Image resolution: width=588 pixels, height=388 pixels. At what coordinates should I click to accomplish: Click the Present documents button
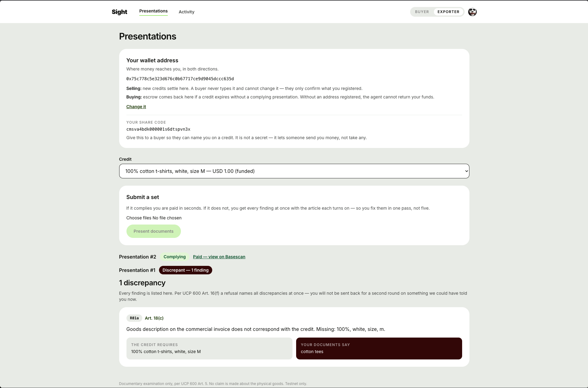coord(154,231)
